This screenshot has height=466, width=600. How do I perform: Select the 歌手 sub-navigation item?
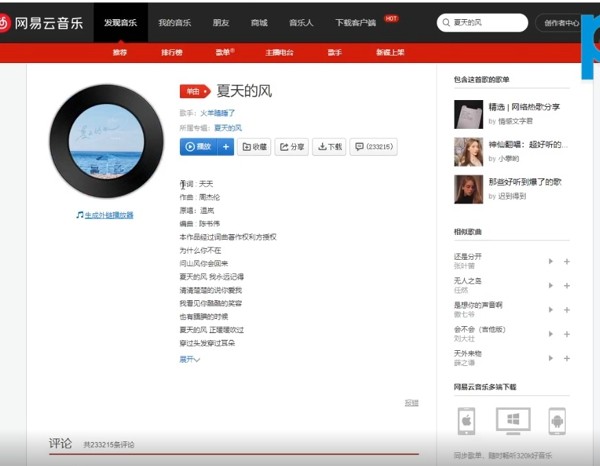click(334, 52)
